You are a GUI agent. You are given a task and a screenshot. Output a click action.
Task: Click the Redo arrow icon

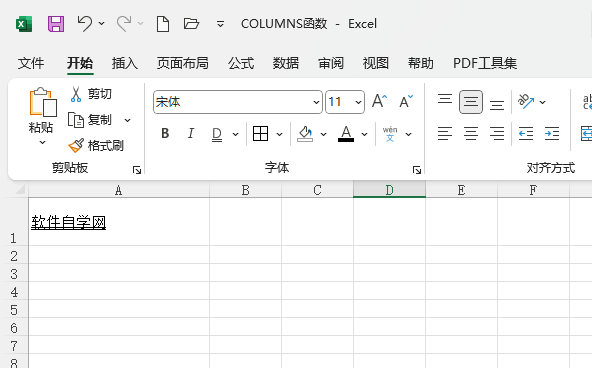pos(124,24)
